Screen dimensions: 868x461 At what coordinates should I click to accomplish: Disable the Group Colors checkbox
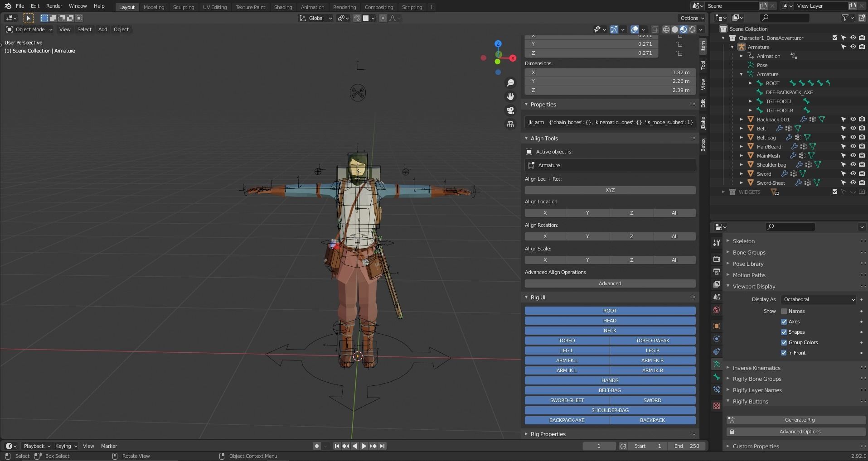pyautogui.click(x=784, y=342)
